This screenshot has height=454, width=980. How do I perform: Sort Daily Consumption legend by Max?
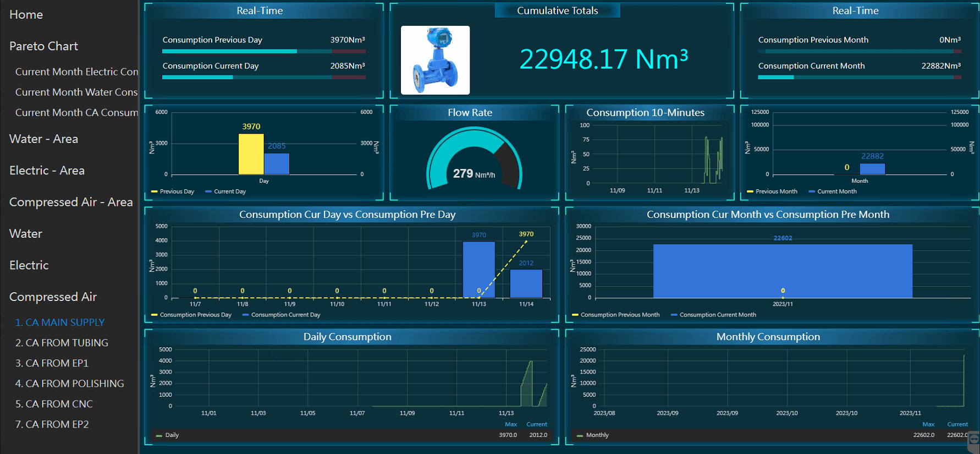511,424
